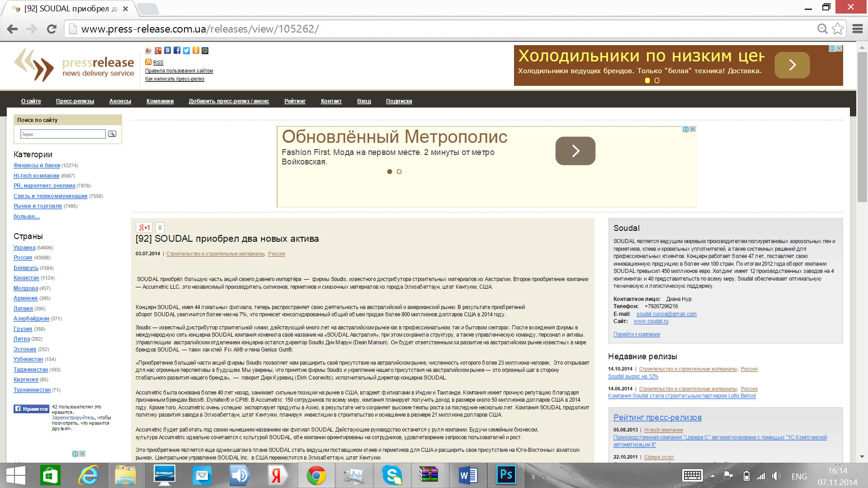Open the Windows Store from the taskbar
Screen dimensions: 868x488
click(50, 475)
